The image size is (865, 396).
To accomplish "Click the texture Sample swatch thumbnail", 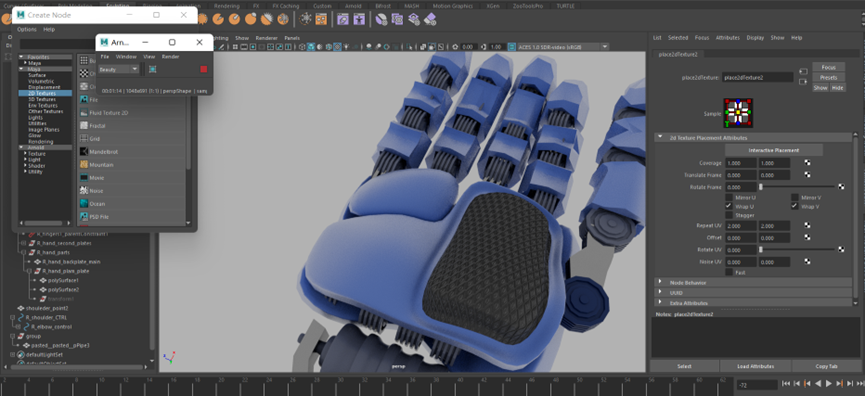I will [x=738, y=113].
